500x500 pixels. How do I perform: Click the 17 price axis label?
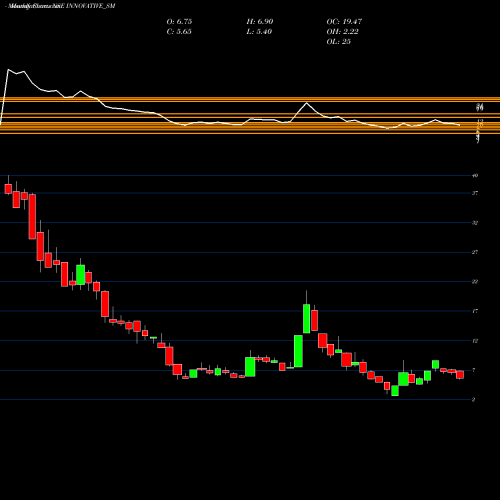point(475,311)
